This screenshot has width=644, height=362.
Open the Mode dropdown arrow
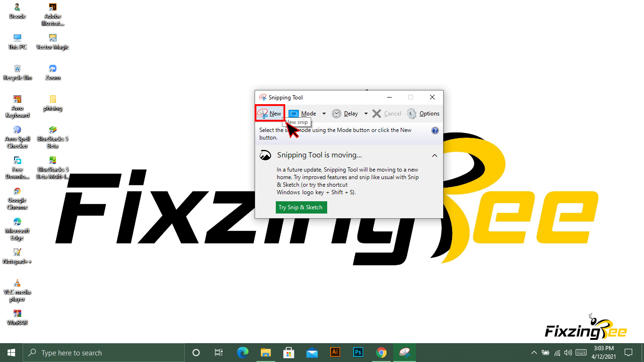coord(324,114)
